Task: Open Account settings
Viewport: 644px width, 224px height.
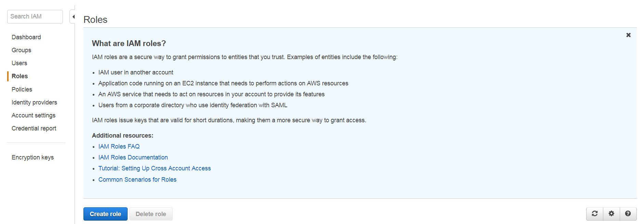Action: 34,115
